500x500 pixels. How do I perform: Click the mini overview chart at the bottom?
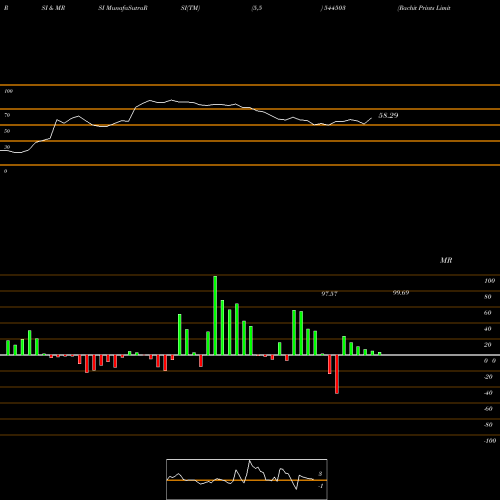point(247,479)
